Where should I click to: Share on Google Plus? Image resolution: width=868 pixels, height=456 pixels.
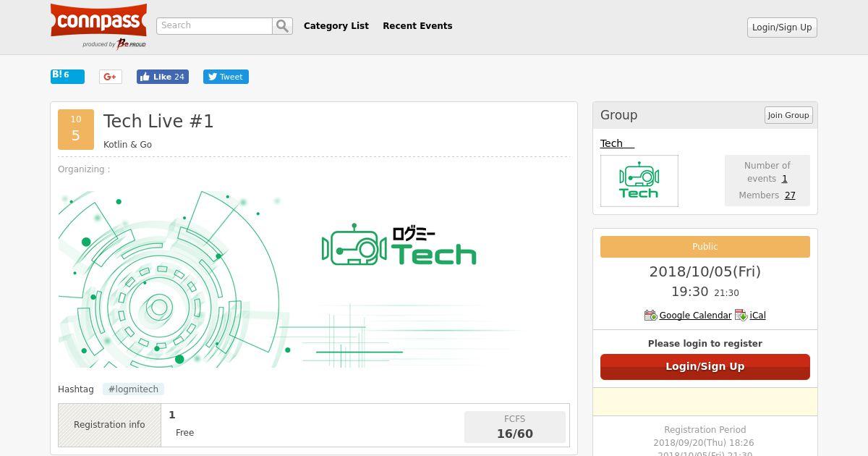(110, 77)
